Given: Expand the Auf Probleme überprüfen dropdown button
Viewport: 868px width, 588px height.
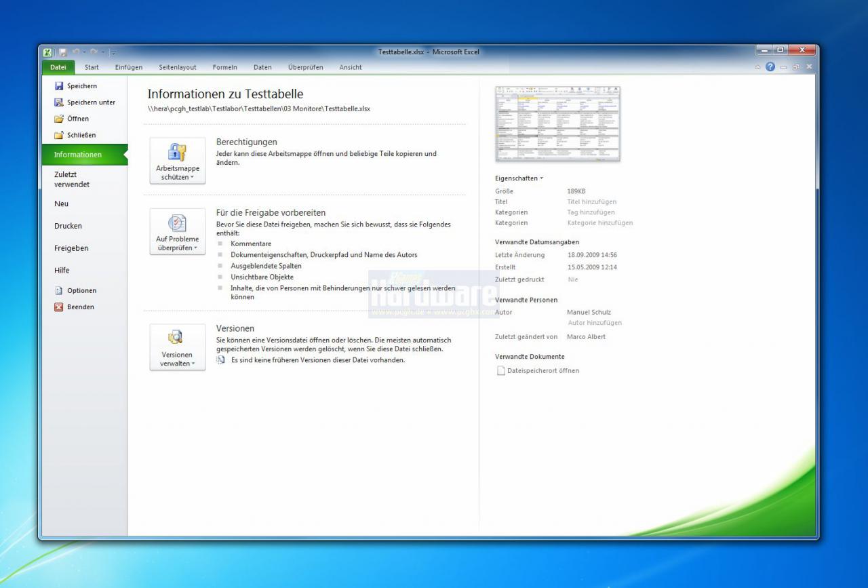Looking at the screenshot, I should click(178, 231).
